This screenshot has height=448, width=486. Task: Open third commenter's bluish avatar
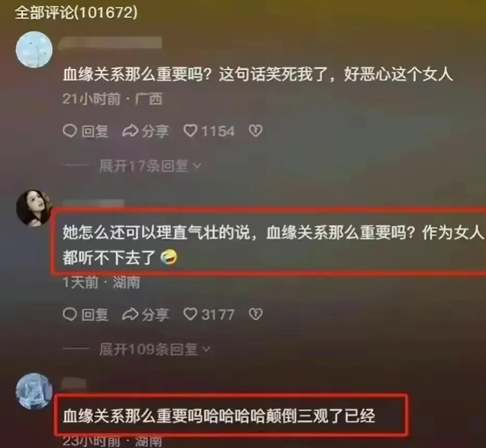[34, 391]
